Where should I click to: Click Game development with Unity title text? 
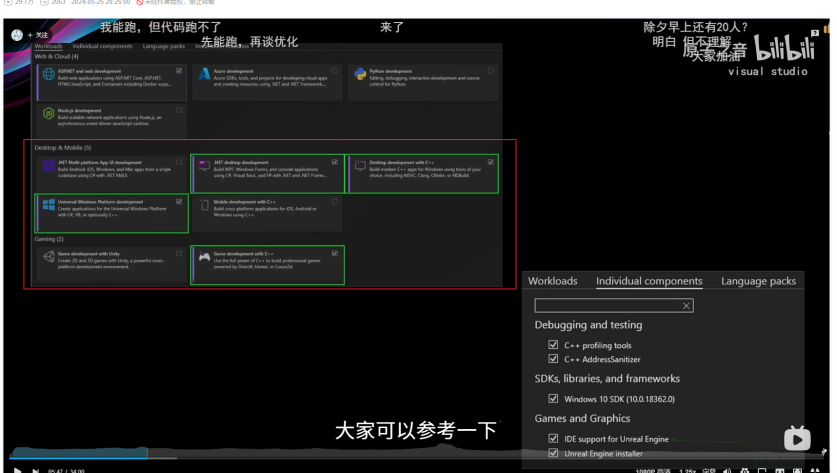[89, 254]
